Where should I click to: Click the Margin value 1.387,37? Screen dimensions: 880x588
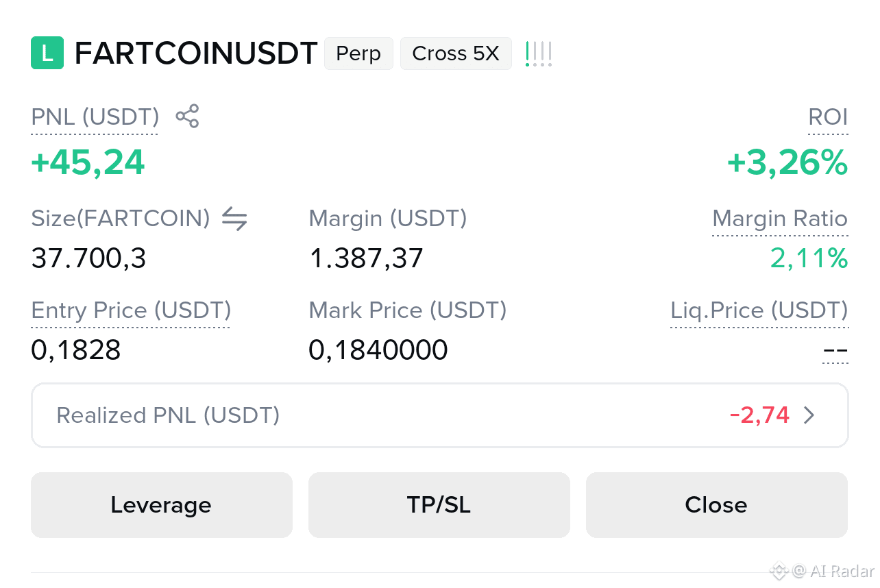click(x=366, y=259)
